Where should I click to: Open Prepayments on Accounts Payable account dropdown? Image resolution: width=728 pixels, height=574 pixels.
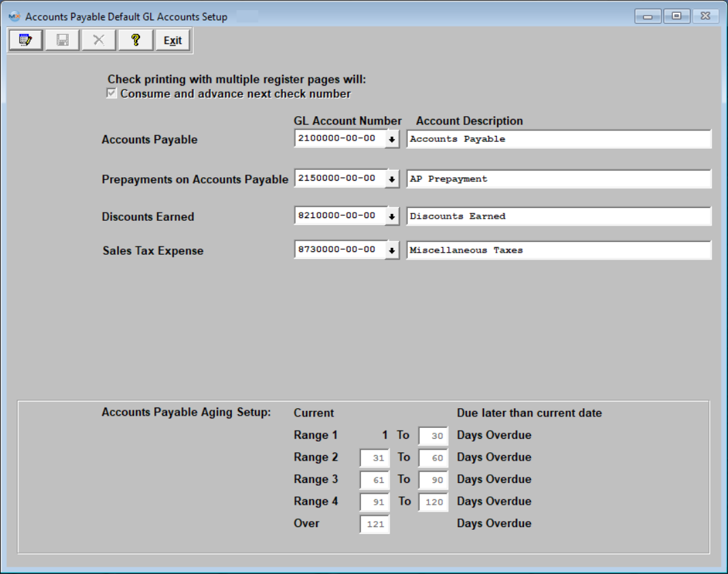[392, 179]
